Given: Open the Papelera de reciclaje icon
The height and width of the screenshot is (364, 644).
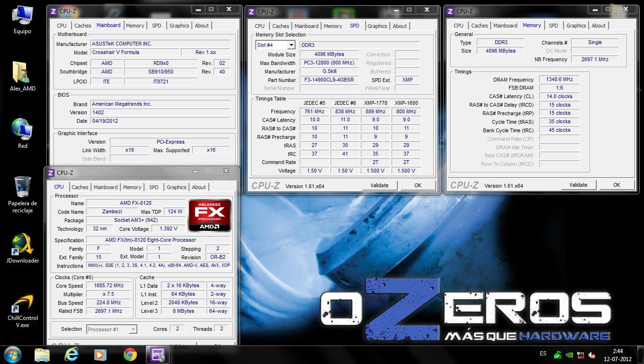Looking at the screenshot, I should click(x=22, y=194).
